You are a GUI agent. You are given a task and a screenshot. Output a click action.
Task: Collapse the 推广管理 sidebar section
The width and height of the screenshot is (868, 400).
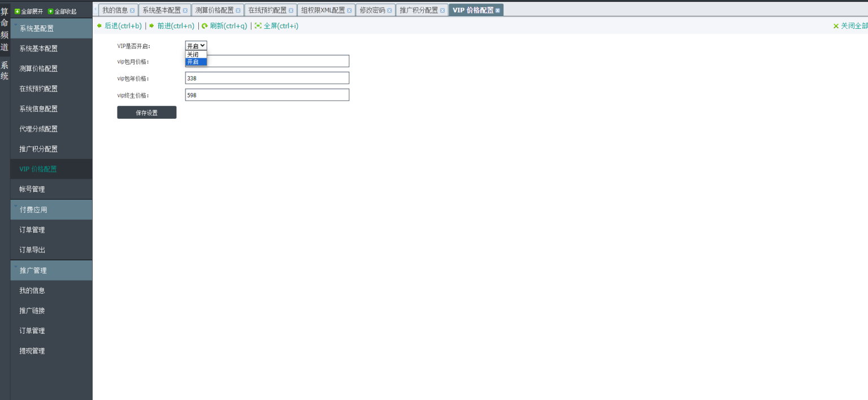(51, 270)
